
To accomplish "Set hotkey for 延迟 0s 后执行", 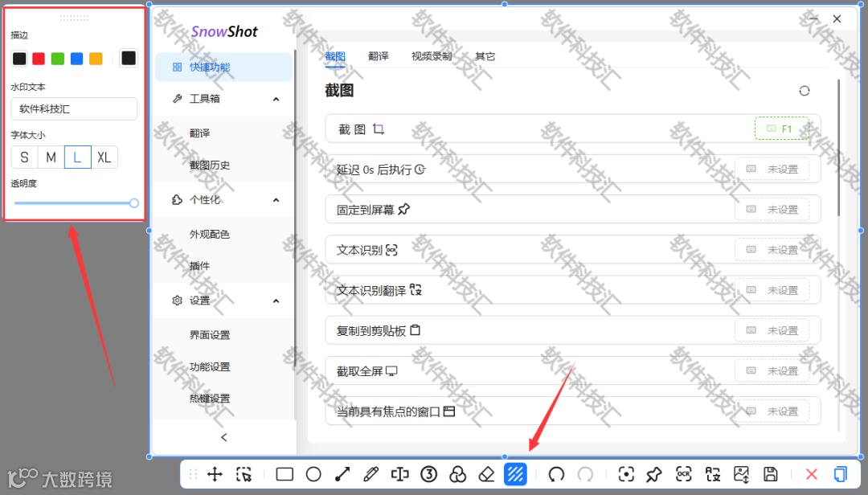I will click(772, 169).
